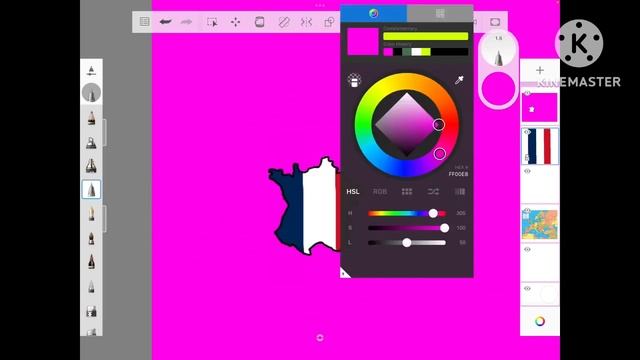Toggle fullscreen view icon in toolbar
This screenshot has height=360, width=640.
[495, 22]
